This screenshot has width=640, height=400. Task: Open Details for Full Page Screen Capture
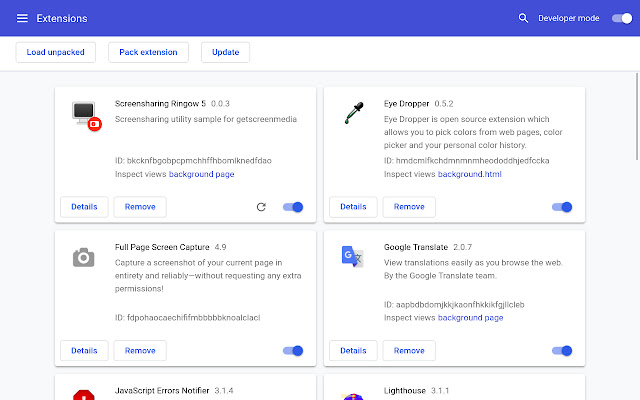pyautogui.click(x=84, y=351)
